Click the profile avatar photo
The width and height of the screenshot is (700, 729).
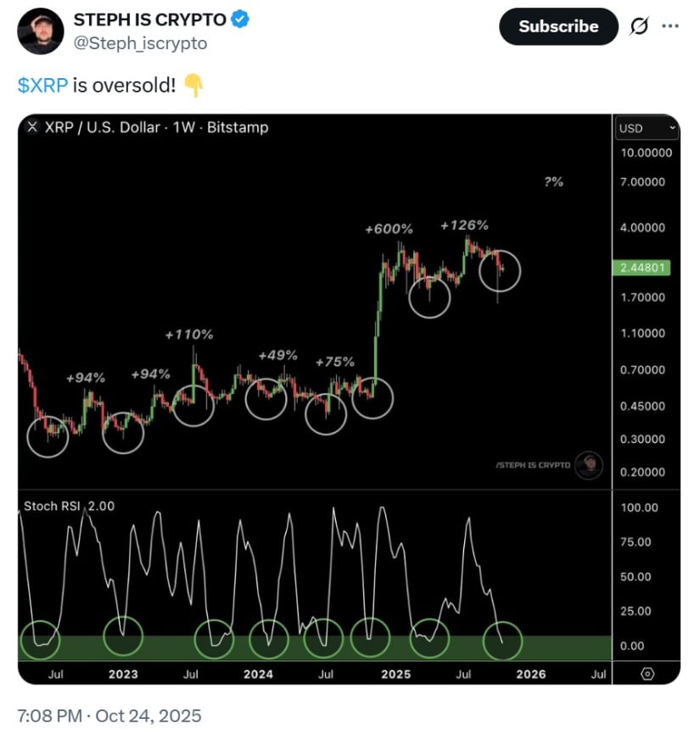[x=38, y=28]
